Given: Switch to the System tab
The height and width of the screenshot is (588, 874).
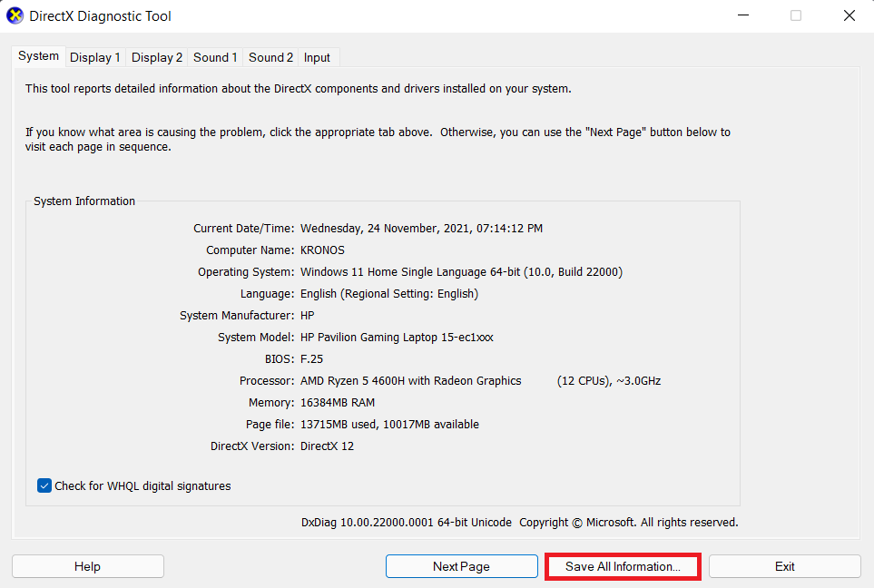Looking at the screenshot, I should click(x=38, y=56).
